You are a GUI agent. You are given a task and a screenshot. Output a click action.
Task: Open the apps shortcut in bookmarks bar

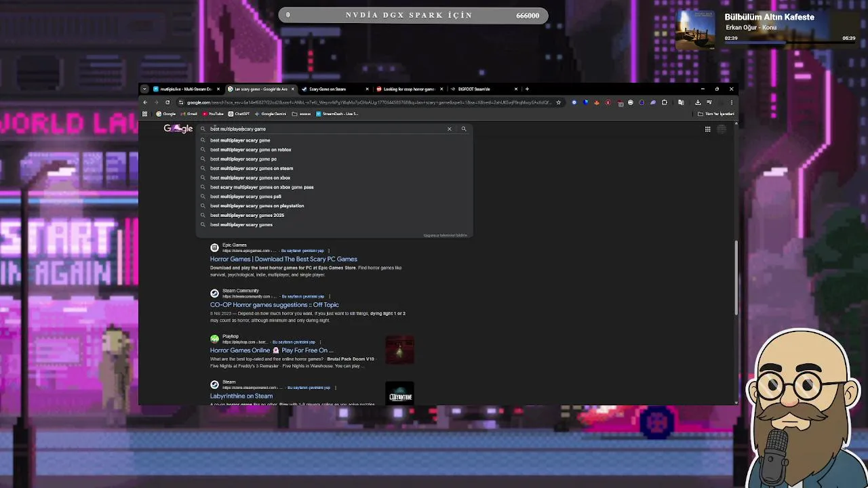click(x=144, y=114)
